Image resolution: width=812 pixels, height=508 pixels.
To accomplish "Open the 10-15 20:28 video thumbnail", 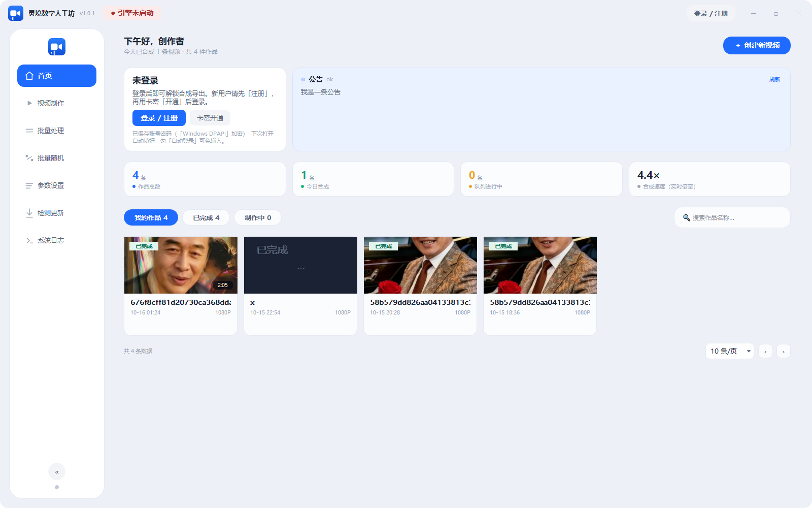I will coord(420,265).
